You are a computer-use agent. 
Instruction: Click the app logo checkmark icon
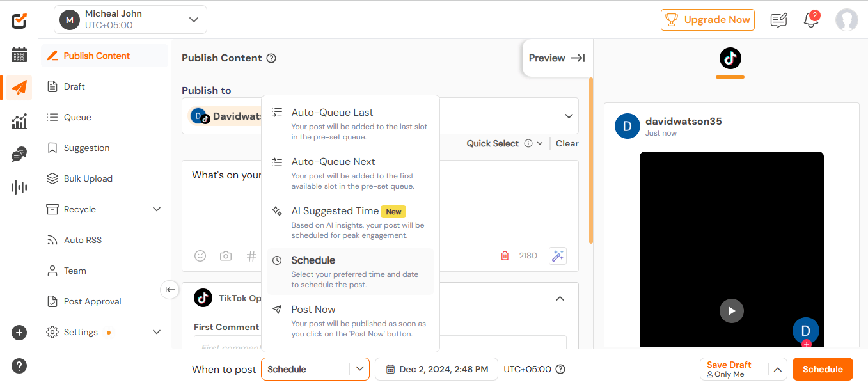tap(19, 20)
